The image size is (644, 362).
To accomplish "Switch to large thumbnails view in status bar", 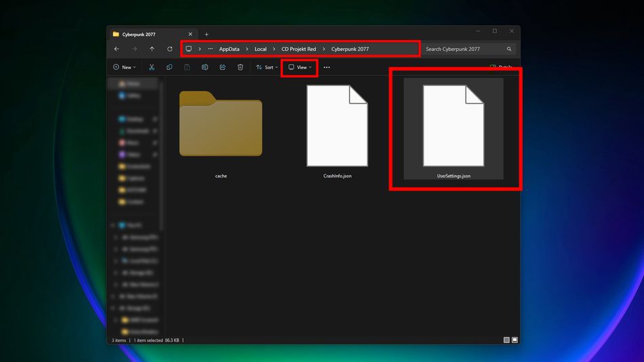I will pyautogui.click(x=515, y=340).
